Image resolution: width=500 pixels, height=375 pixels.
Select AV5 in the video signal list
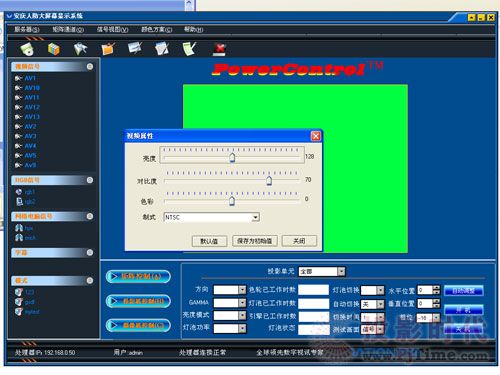30,155
